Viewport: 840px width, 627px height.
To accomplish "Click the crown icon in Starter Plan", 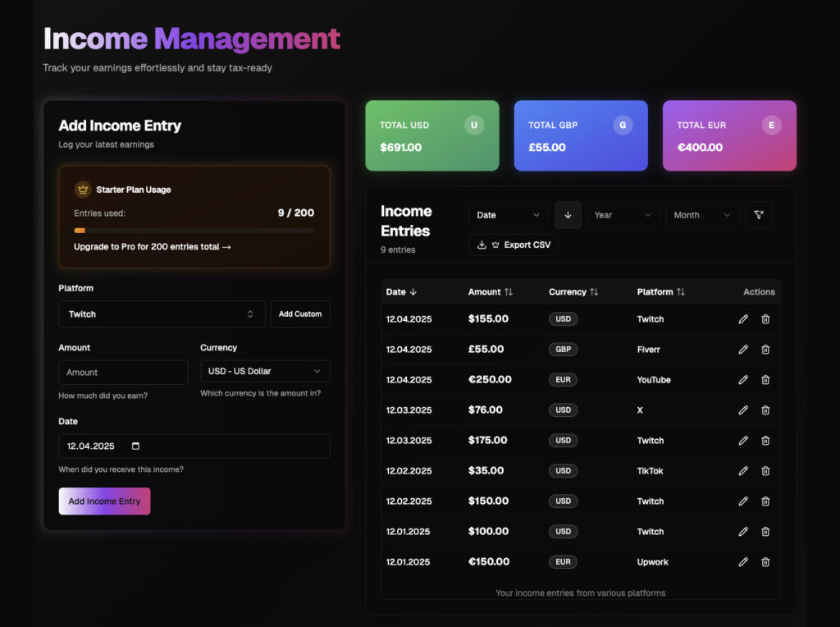I will click(x=83, y=190).
